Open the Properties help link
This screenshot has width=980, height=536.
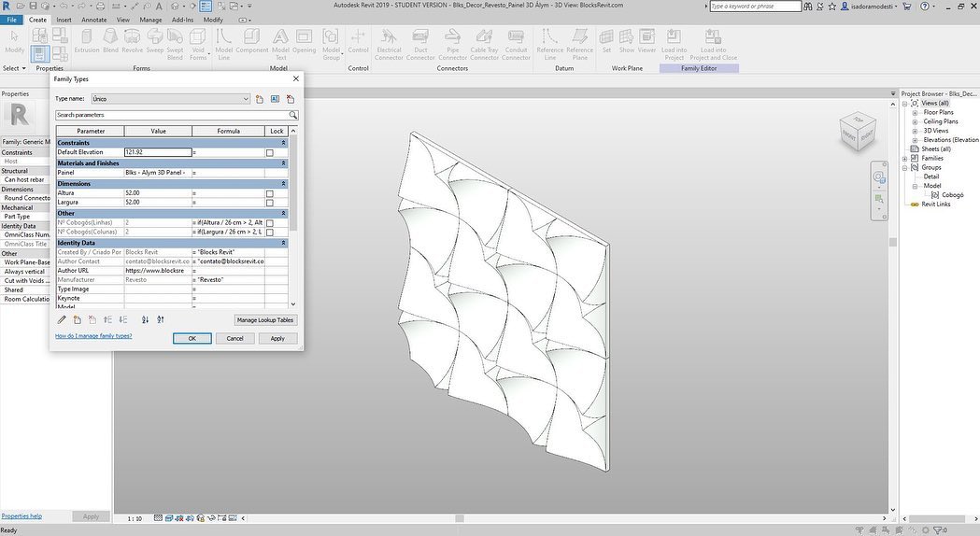click(21, 516)
